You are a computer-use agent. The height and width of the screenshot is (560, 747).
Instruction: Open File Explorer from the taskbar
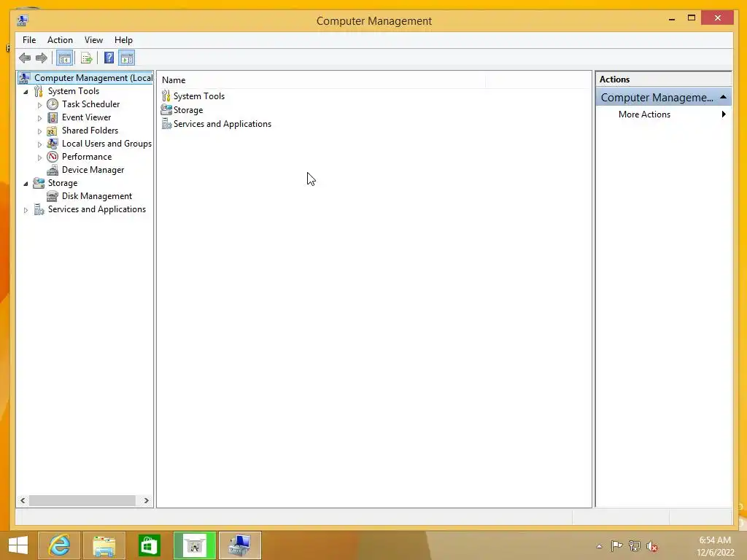[x=104, y=545]
